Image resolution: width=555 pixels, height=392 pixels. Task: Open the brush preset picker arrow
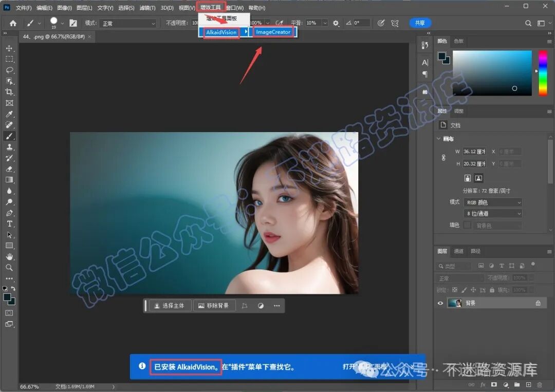tap(62, 23)
